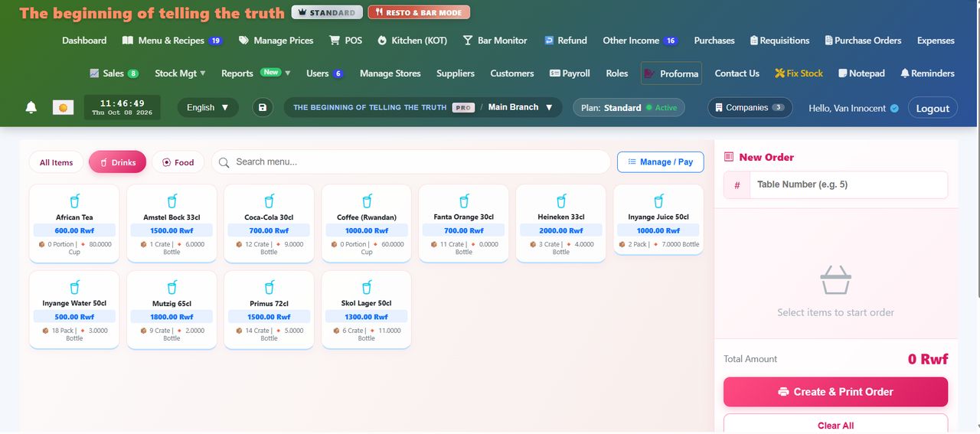Add Coca-Cola 30cl to order
Screen dimensions: 980x434
pos(269,223)
